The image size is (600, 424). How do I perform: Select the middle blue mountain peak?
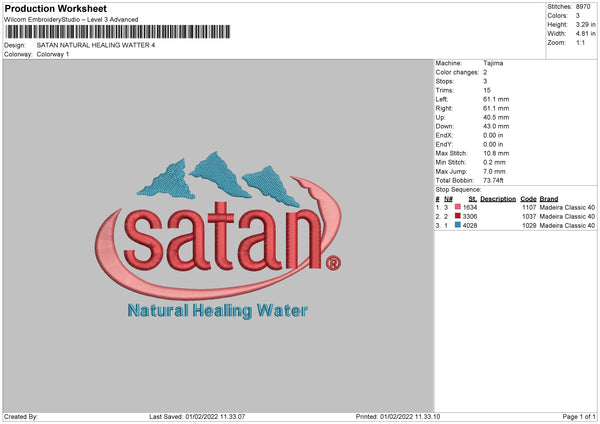coord(212,170)
